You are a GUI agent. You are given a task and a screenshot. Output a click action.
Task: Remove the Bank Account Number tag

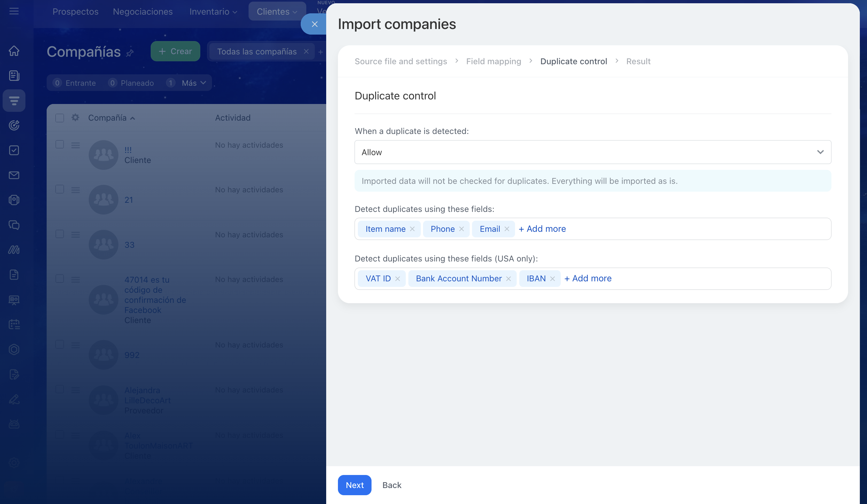click(x=509, y=279)
